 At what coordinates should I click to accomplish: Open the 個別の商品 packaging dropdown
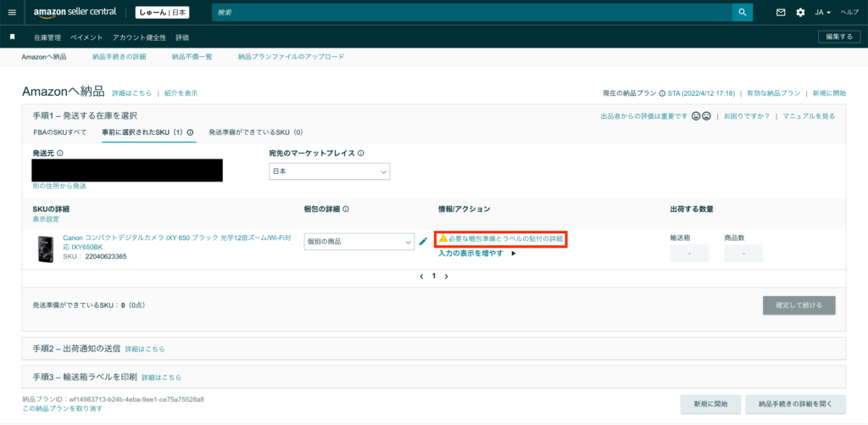[359, 242]
